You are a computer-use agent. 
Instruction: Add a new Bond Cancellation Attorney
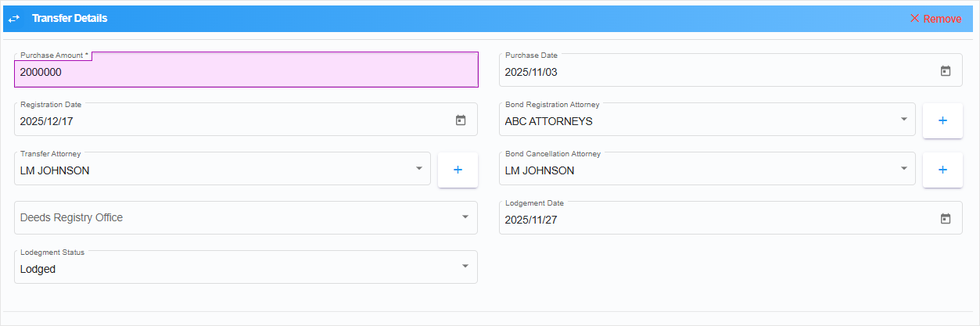point(942,170)
